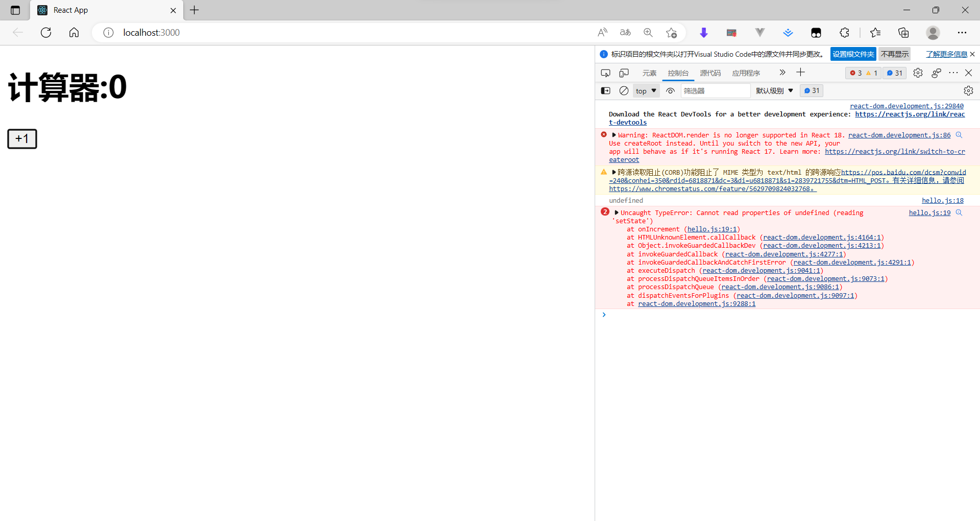Click the +1 increment button on the page
Image resolution: width=980 pixels, height=521 pixels.
click(22, 138)
